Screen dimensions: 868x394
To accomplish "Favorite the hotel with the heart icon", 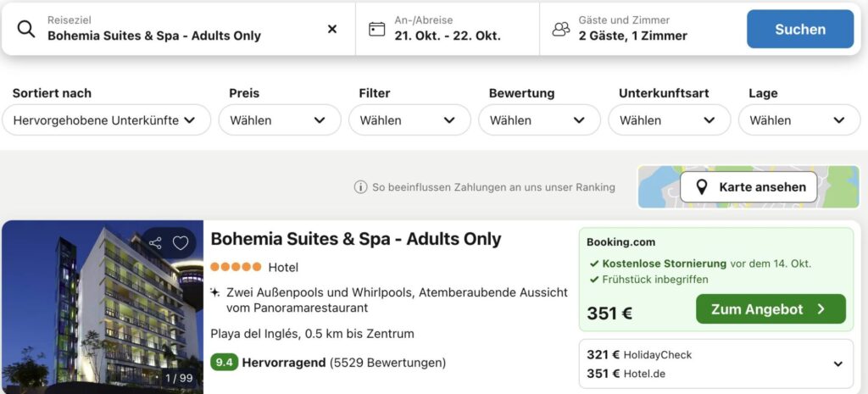I will pyautogui.click(x=181, y=242).
